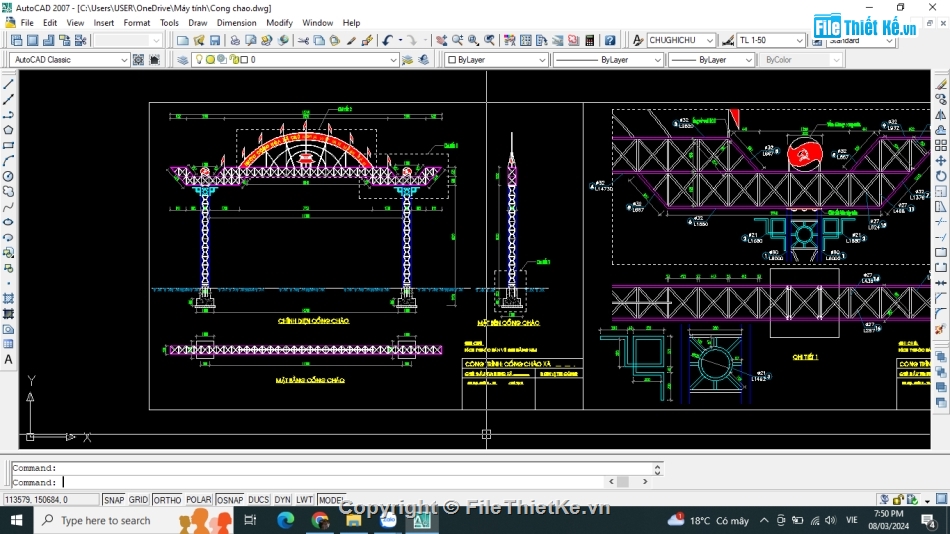
Task: Open the Draw menu
Action: 198,23
